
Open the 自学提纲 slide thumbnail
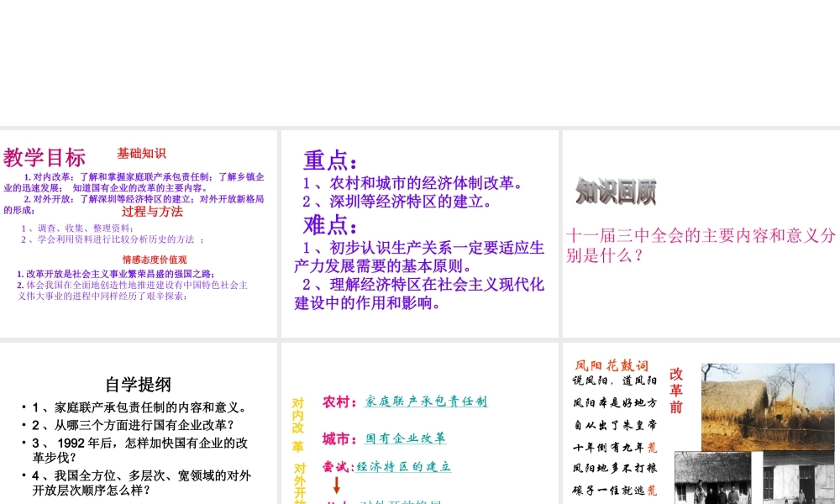pyautogui.click(x=139, y=423)
